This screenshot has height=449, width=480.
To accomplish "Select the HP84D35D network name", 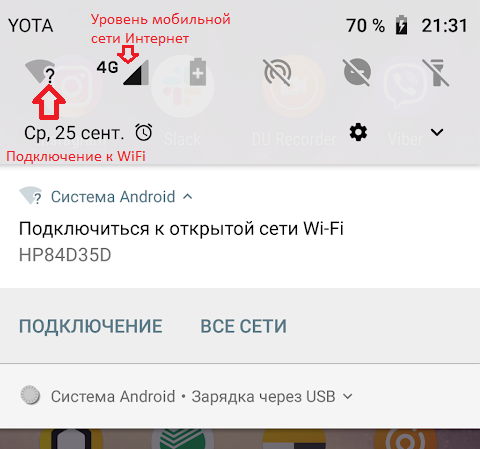I will (x=65, y=255).
